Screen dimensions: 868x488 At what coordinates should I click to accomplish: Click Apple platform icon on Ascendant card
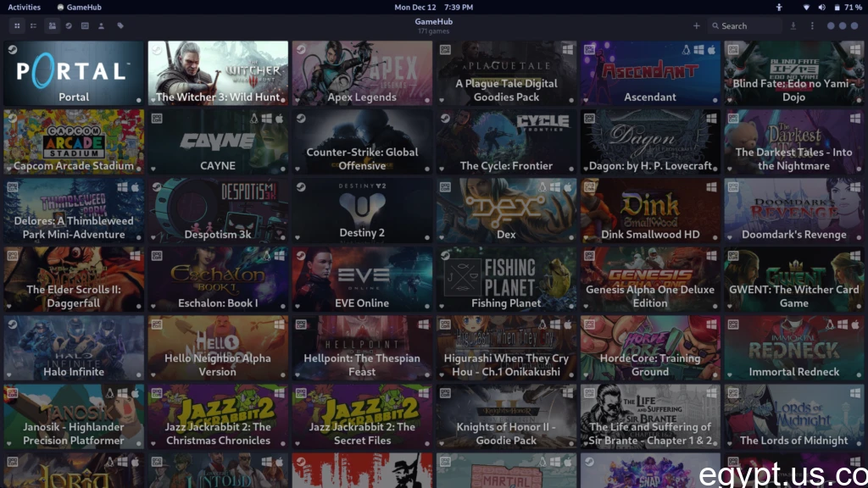pos(711,50)
